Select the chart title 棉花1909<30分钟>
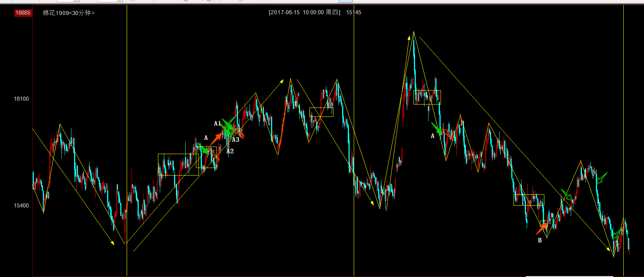Screen dimensions: 644x277 coord(68,13)
